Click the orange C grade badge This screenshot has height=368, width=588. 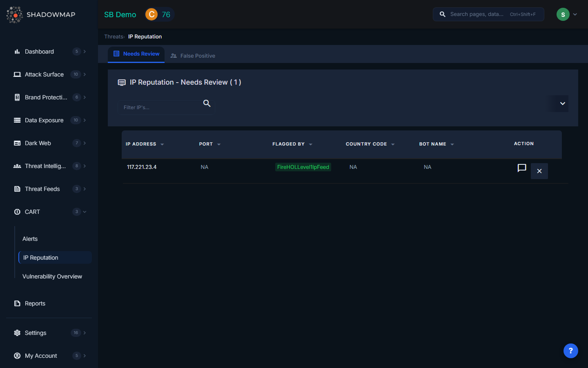pyautogui.click(x=151, y=14)
